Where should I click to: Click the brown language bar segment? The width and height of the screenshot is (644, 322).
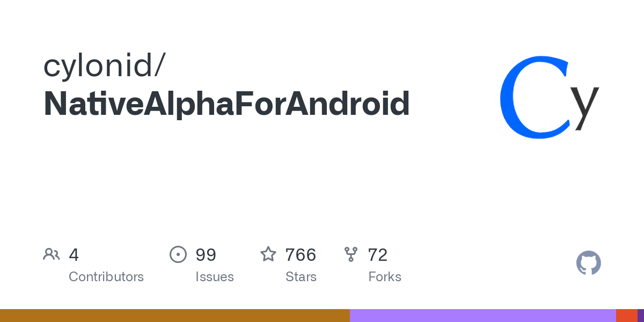[x=175, y=316]
